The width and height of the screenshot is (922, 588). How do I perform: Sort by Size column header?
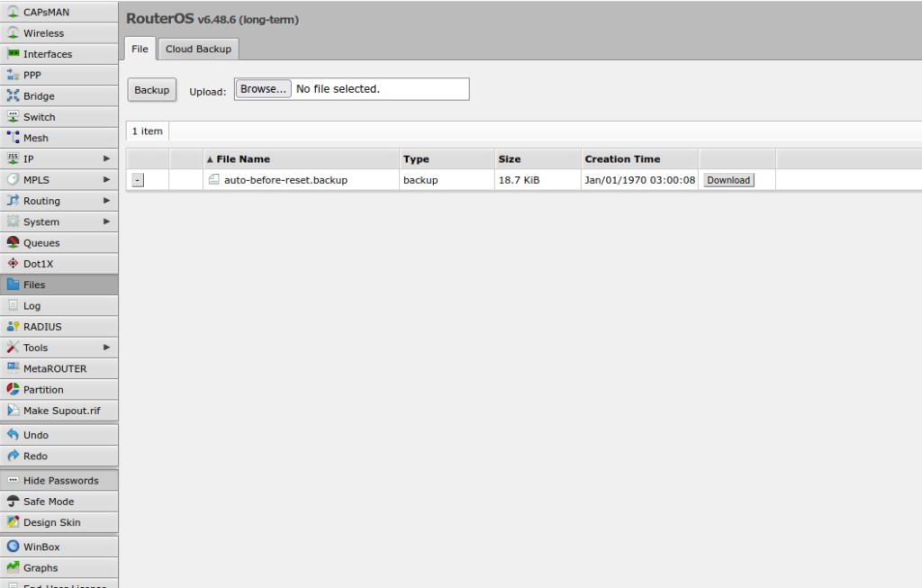(538, 158)
